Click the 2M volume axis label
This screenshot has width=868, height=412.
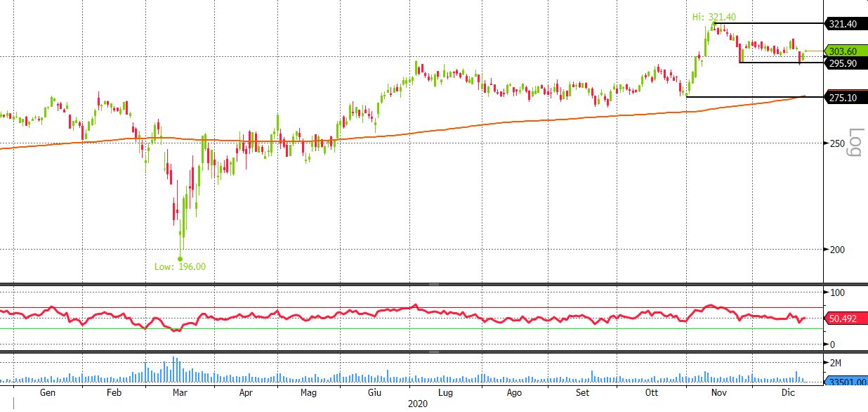837,363
